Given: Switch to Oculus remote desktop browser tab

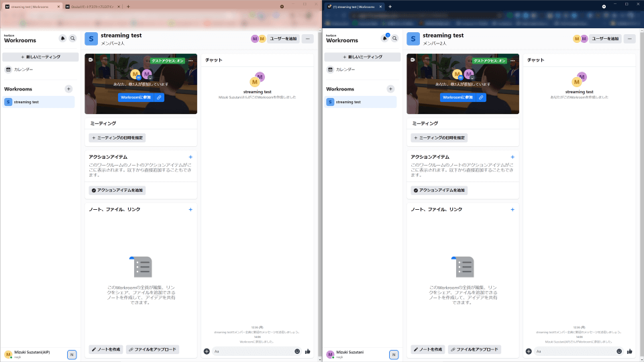Looking at the screenshot, I should point(91,6).
